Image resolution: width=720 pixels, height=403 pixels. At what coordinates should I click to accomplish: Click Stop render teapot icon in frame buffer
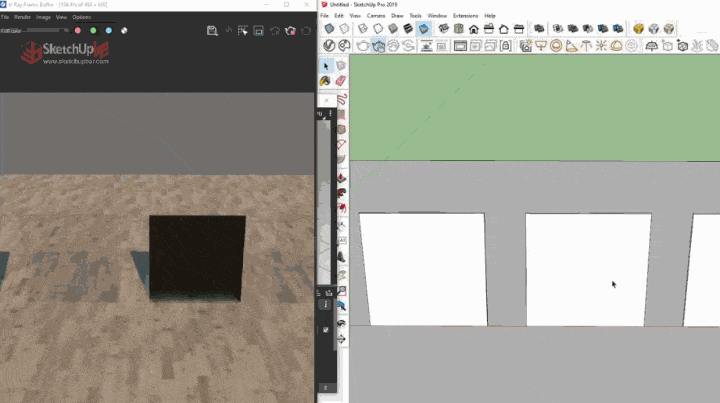tap(290, 31)
